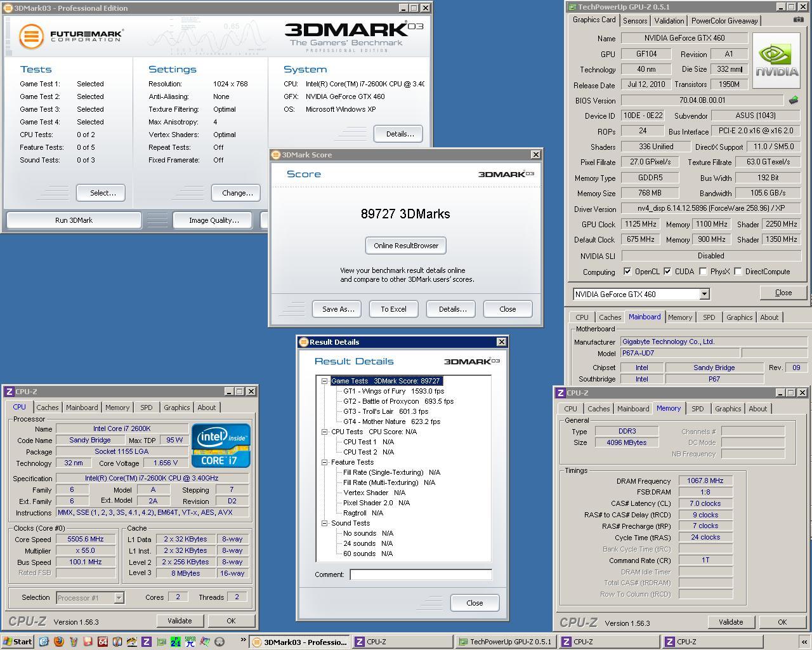Click the 3DMark03 title bar icon
The height and width of the screenshot is (650, 812).
[8, 8]
